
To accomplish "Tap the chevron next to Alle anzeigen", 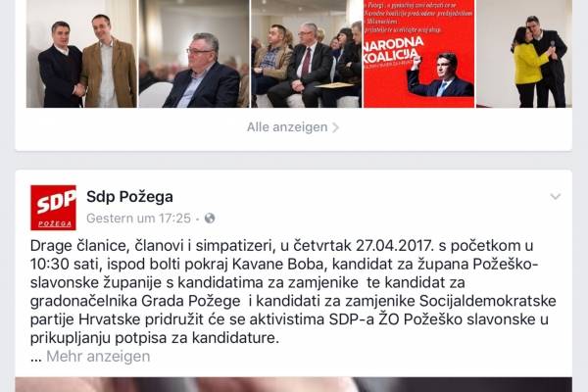I will tap(335, 127).
